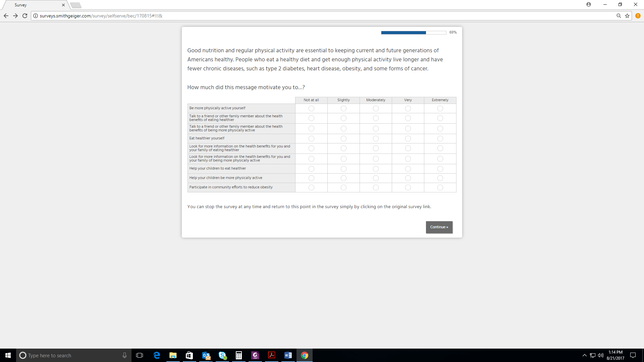The image size is (644, 362).
Task: Show hidden system tray icons
Action: [585, 355]
